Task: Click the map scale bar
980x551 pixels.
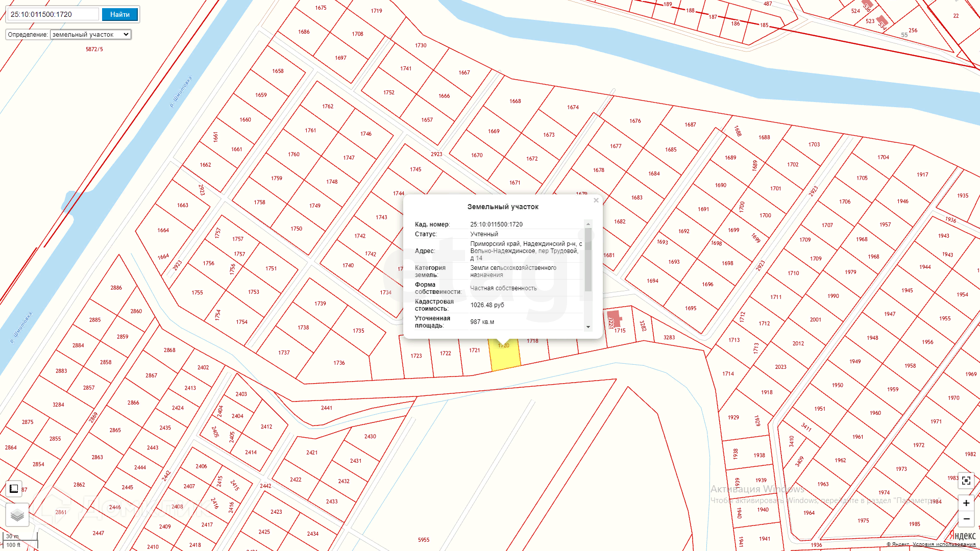Action: (20, 541)
